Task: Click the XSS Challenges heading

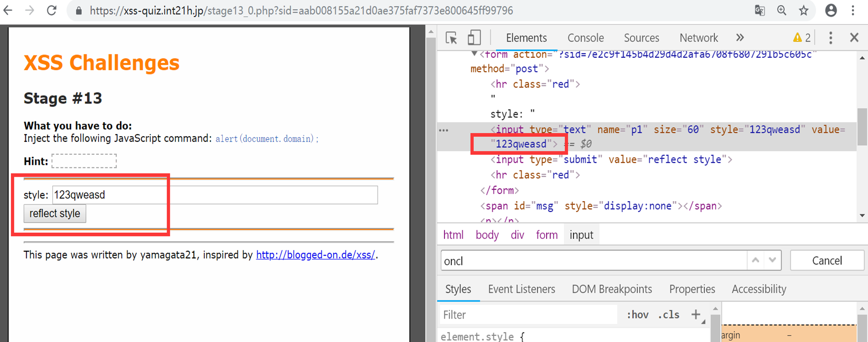Action: 102,63
